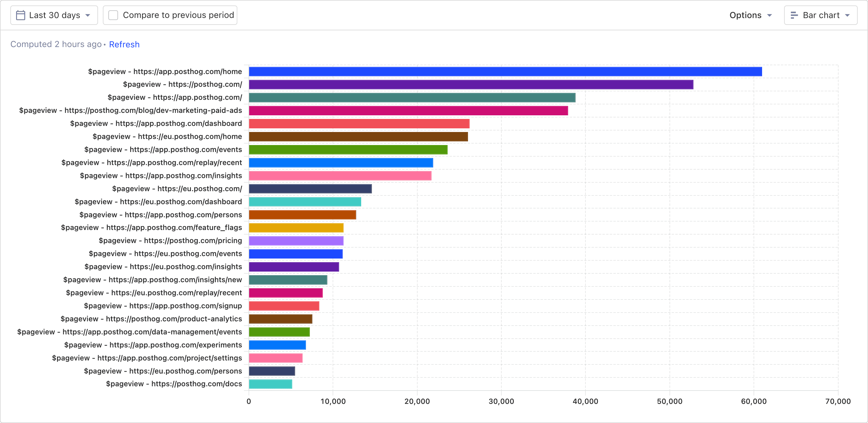The width and height of the screenshot is (868, 423).
Task: Open the Last 30 days date range dropdown
Action: (x=54, y=15)
